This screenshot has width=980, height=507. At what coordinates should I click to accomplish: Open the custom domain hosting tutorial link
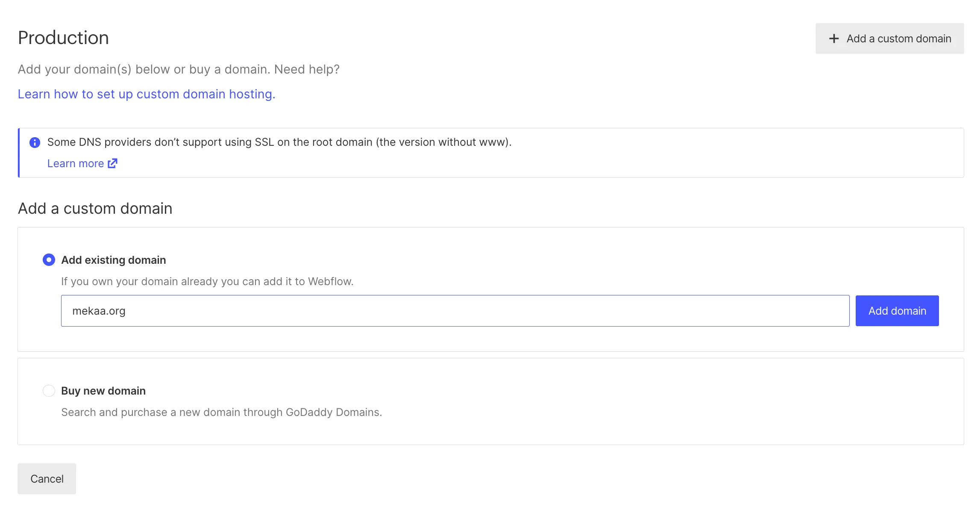[x=147, y=94]
